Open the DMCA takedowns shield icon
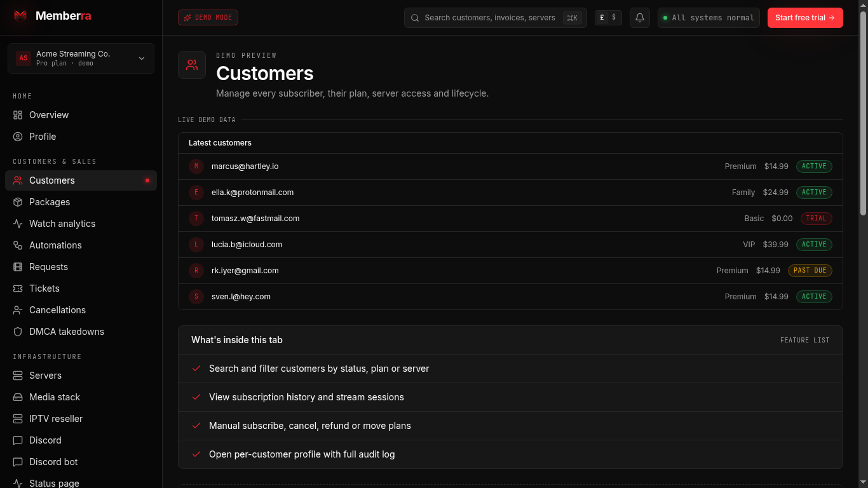 [x=18, y=332]
